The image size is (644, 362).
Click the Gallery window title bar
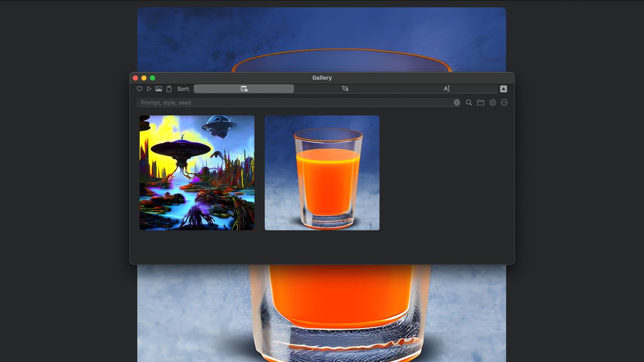pyautogui.click(x=321, y=78)
